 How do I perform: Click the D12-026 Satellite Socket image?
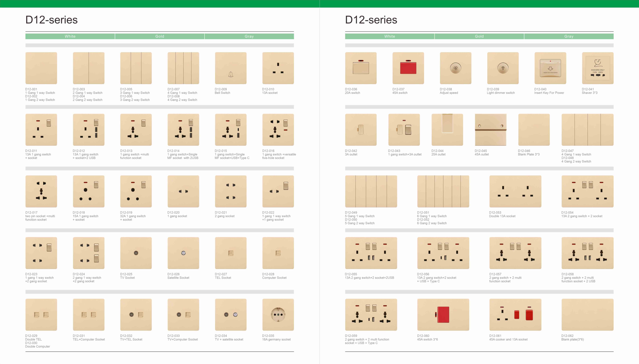coord(183,253)
